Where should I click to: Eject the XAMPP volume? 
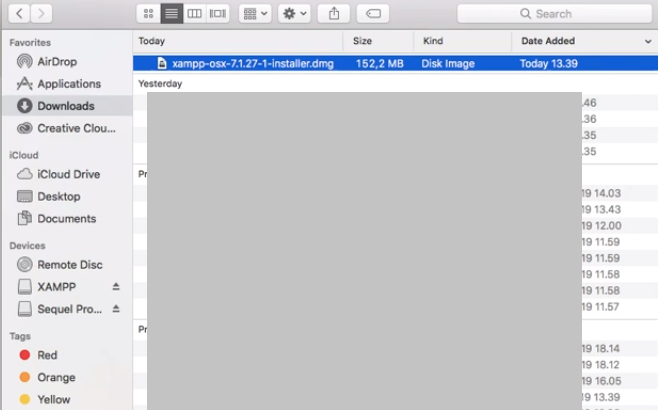click(x=116, y=287)
